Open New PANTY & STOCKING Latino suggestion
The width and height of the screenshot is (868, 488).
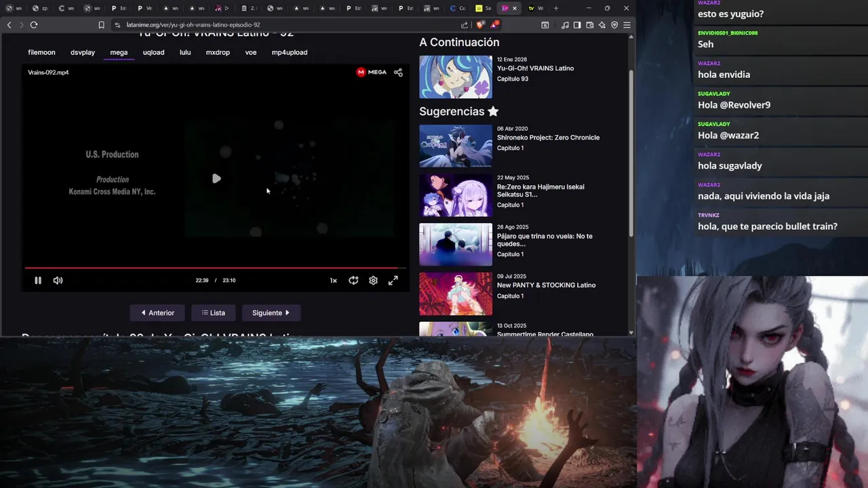pos(546,285)
